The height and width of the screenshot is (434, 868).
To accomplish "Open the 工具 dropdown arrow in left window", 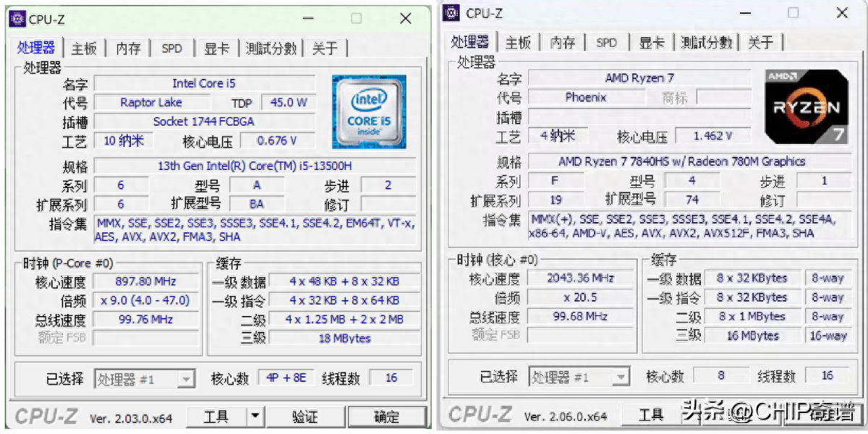I will pos(255,416).
